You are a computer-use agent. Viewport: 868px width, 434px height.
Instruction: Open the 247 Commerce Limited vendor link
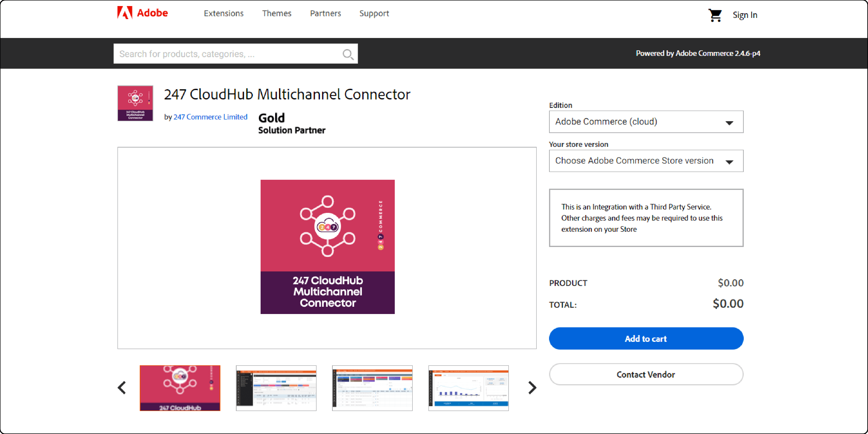pyautogui.click(x=210, y=117)
